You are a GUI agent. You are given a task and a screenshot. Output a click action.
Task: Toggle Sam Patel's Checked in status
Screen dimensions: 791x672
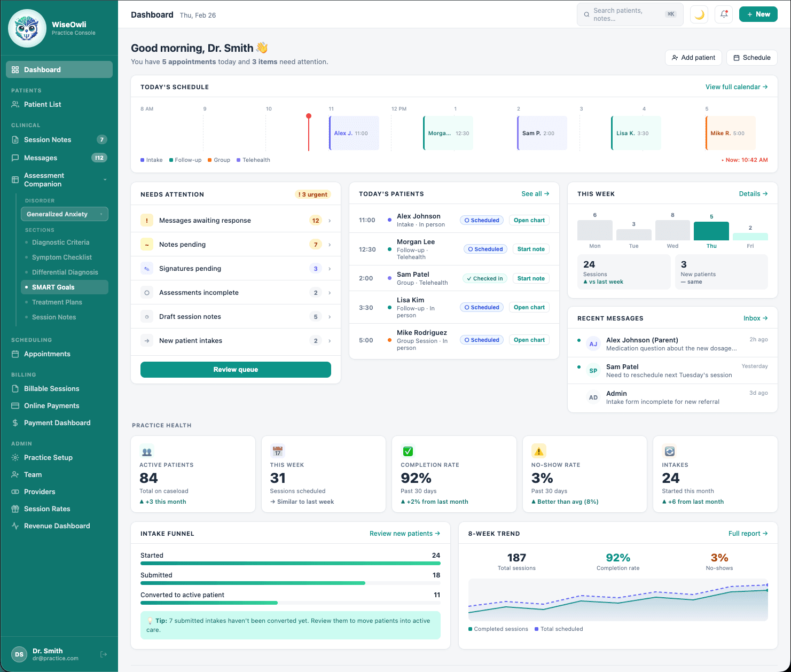[484, 278]
